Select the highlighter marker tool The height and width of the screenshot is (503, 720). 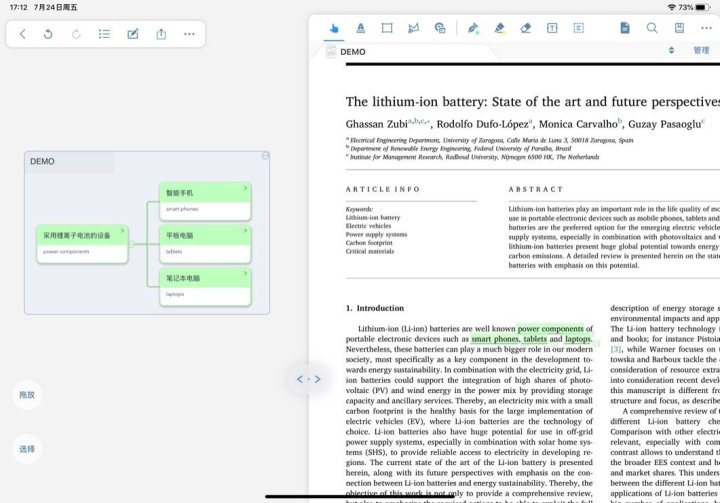(500, 28)
